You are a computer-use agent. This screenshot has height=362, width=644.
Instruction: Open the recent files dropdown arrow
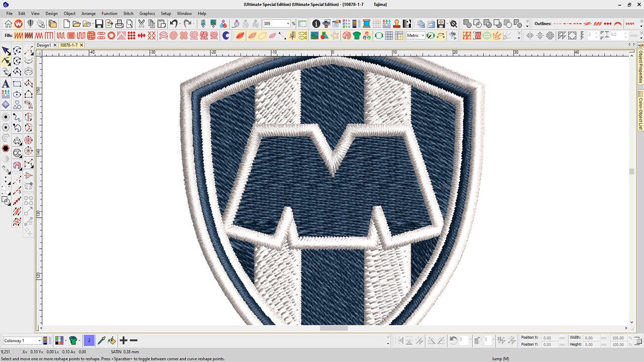coord(92,24)
